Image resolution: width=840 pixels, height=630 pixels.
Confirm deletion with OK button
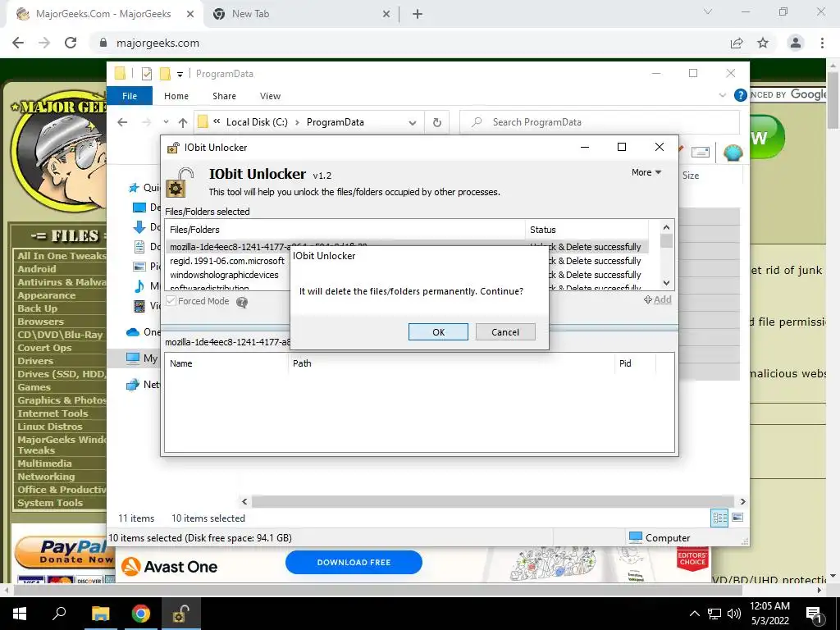point(438,332)
